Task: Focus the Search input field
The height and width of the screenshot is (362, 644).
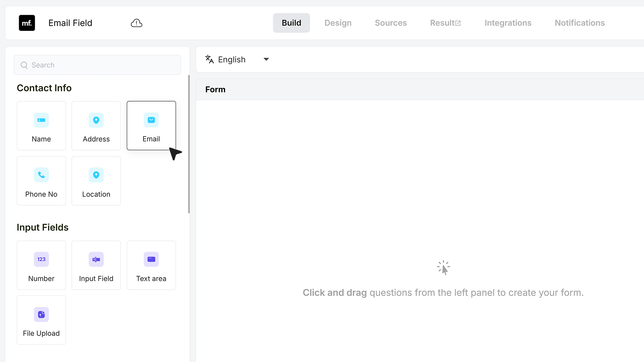Action: [x=97, y=65]
